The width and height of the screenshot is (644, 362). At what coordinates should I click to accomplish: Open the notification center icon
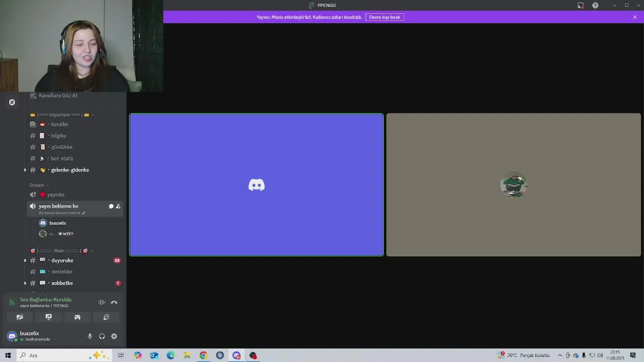click(633, 355)
